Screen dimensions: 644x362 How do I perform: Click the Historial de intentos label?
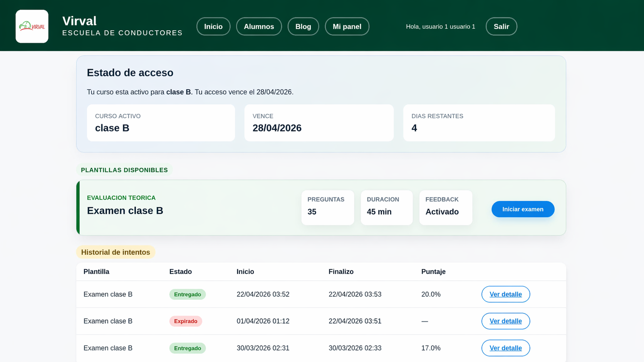coord(116,252)
